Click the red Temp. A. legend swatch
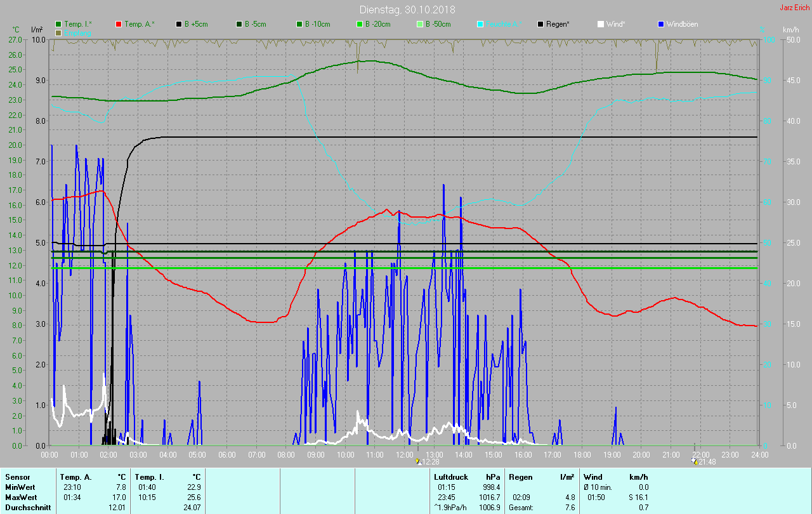This screenshot has width=812, height=514. [x=119, y=24]
